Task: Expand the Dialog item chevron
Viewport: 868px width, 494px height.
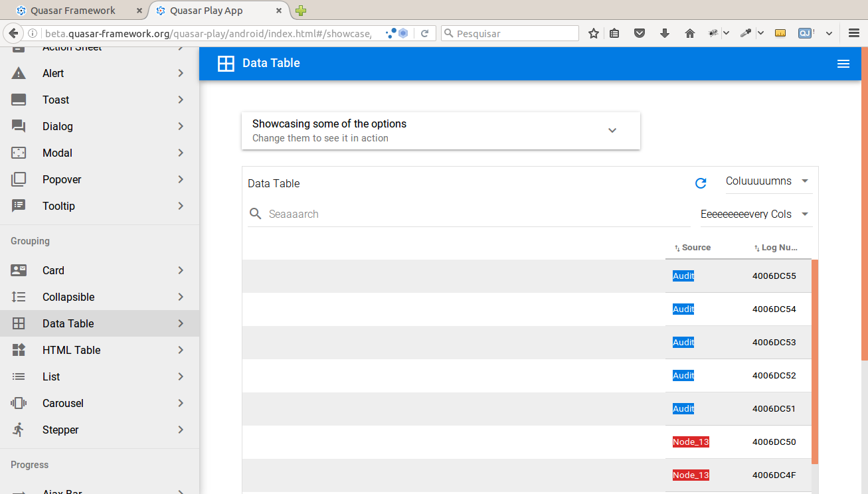Action: 181,126
